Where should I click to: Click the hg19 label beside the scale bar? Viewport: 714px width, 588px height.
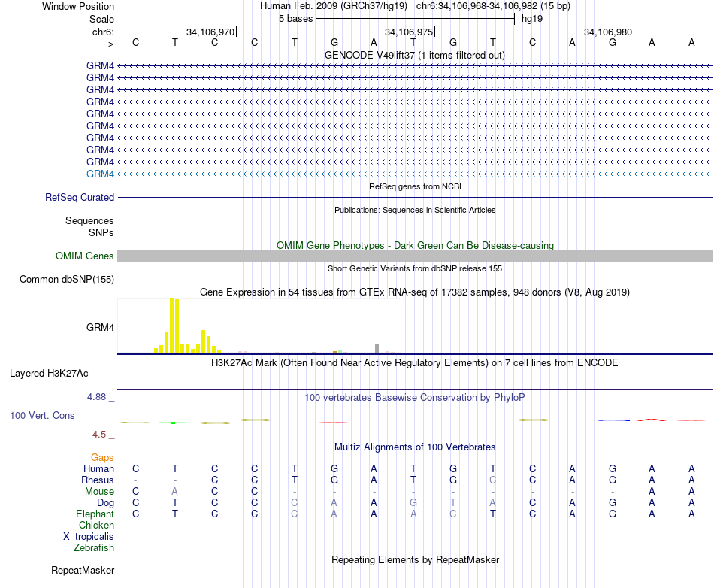pos(532,19)
